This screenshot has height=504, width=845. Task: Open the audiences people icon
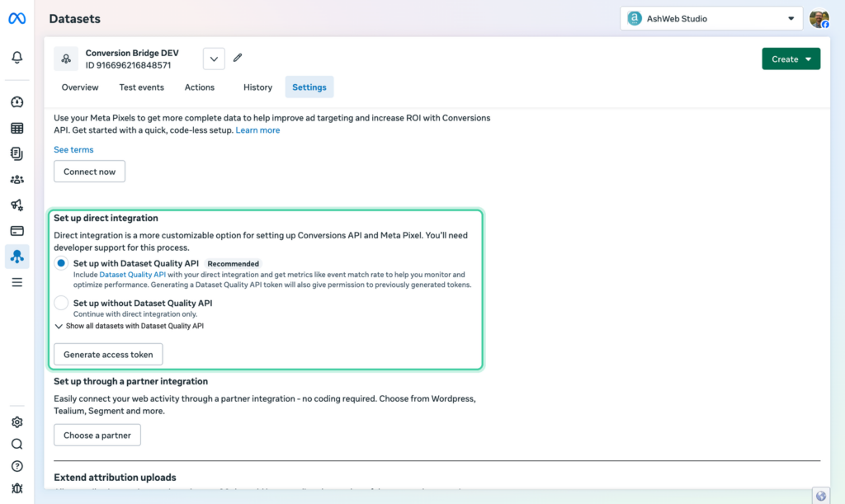tap(17, 179)
